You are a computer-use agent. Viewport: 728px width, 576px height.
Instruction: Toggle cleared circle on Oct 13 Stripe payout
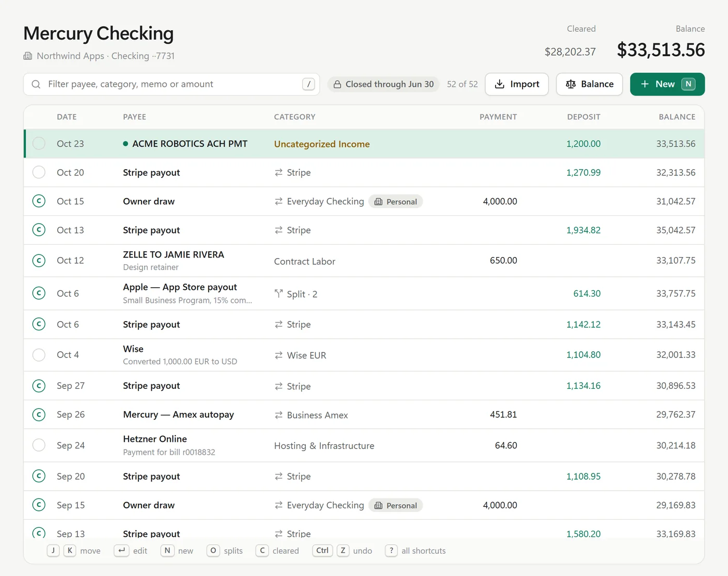39,229
